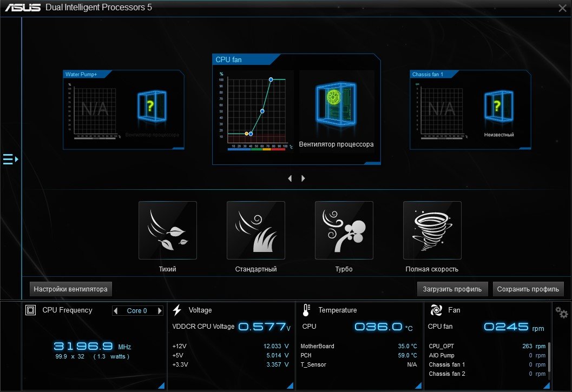The image size is (572, 392).
Task: Click the AIO Pump fan row
Action: [x=487, y=355]
